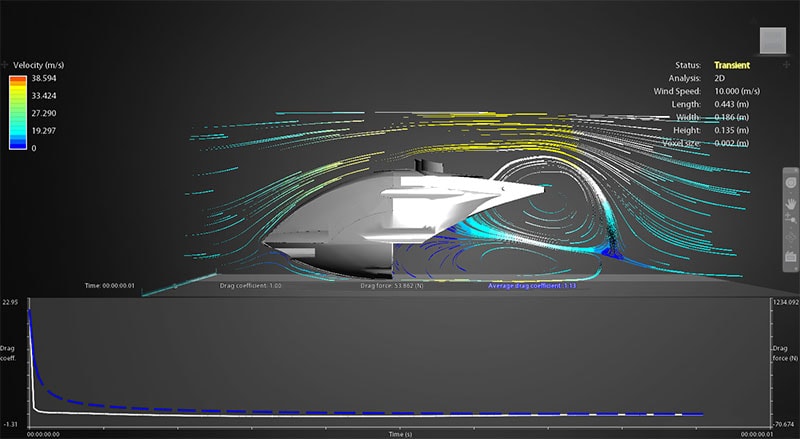Viewport: 800px width, 439px height.
Task: Click the -70.674 lower force axis value
Action: (x=786, y=424)
